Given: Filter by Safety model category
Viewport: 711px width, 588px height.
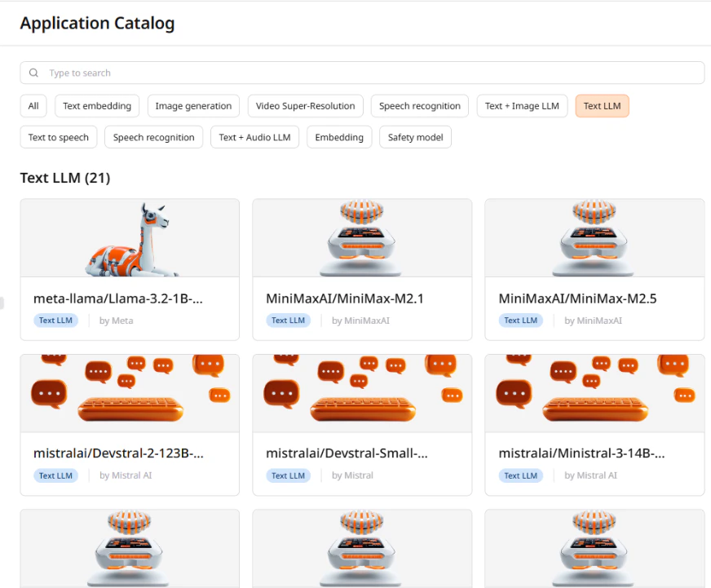Looking at the screenshot, I should pos(415,137).
